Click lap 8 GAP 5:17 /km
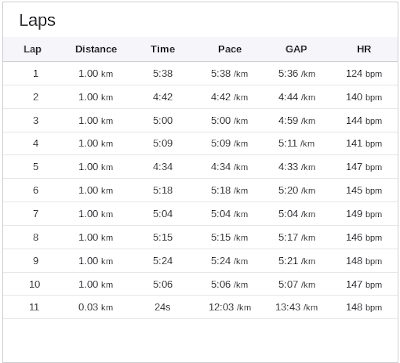Viewport: 400px width, 363px height. click(x=296, y=237)
